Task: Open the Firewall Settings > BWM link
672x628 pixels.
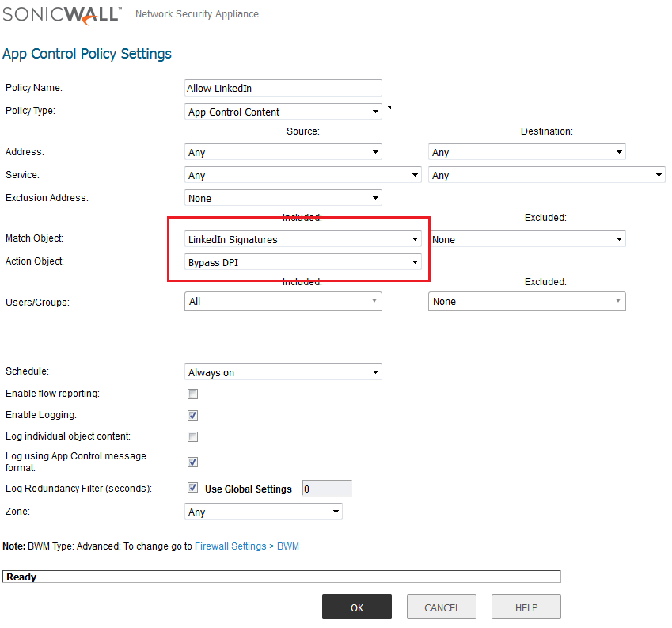Action: tap(246, 546)
